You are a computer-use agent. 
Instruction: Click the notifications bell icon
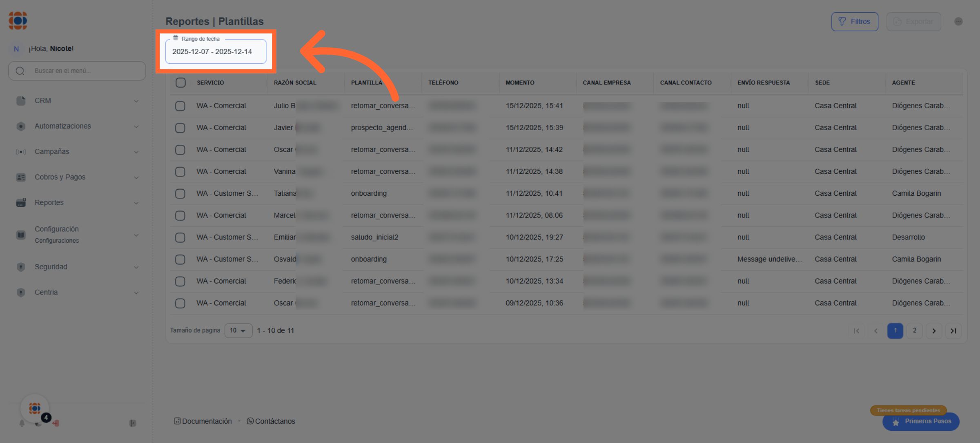(22, 423)
